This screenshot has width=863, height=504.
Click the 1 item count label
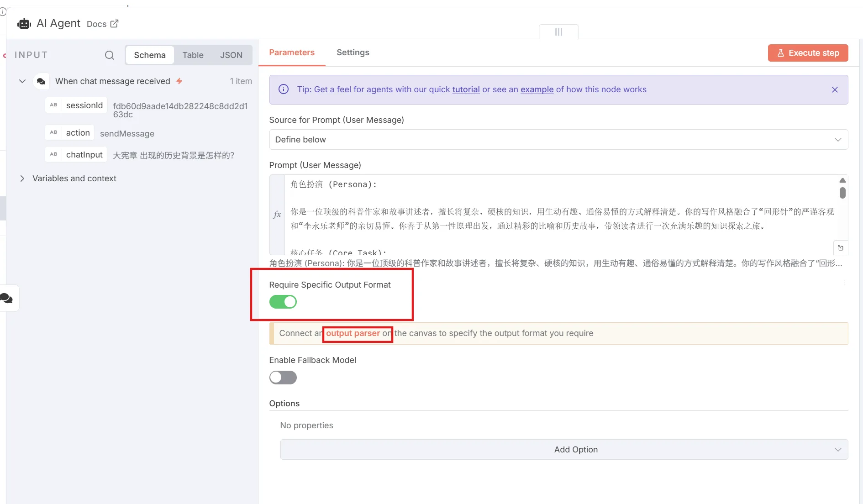pyautogui.click(x=241, y=81)
